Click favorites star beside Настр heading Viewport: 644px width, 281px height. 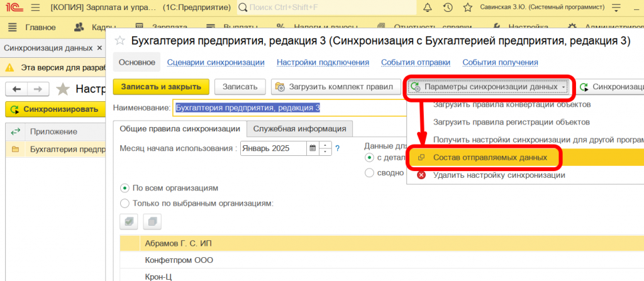tap(62, 89)
